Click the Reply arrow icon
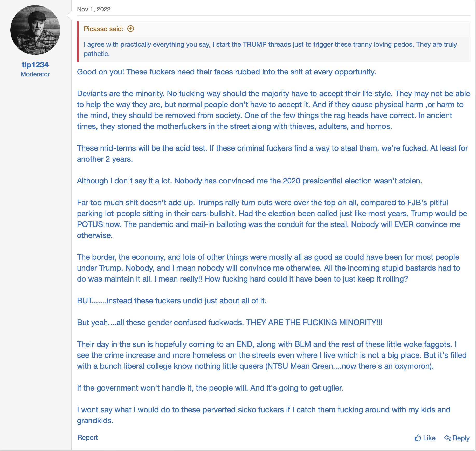The width and height of the screenshot is (476, 451). coord(447,438)
